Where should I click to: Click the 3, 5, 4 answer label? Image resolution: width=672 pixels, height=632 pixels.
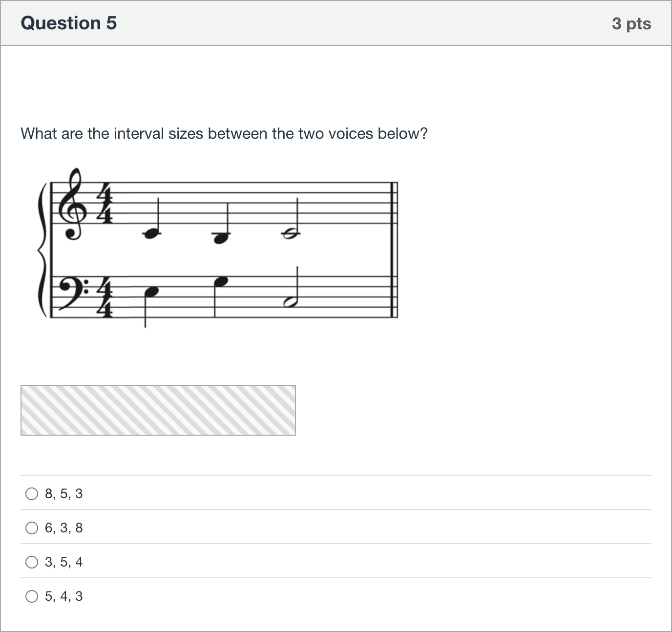coord(64,562)
